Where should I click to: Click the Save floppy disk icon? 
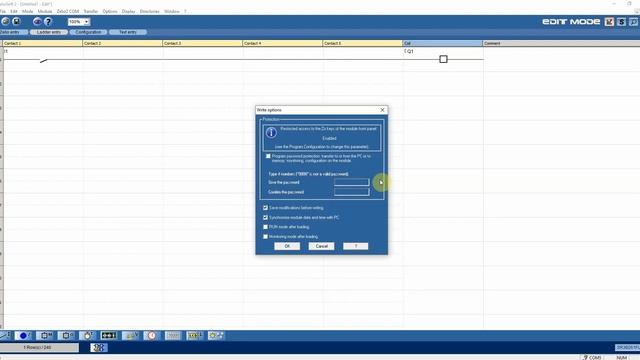(16, 21)
